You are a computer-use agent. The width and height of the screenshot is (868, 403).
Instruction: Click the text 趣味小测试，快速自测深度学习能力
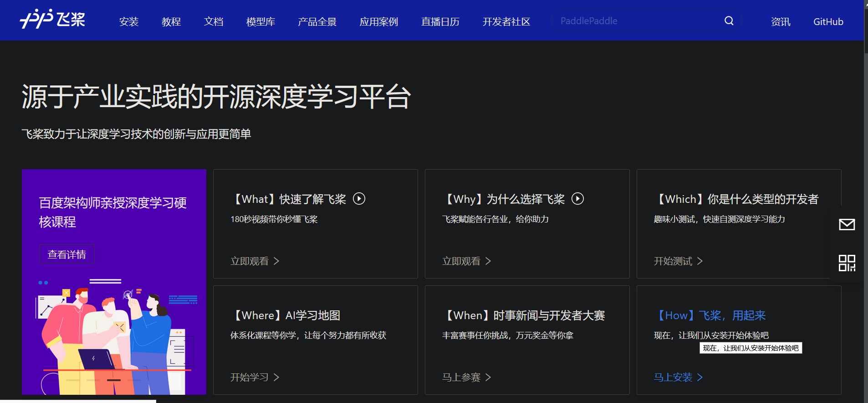pyautogui.click(x=720, y=219)
